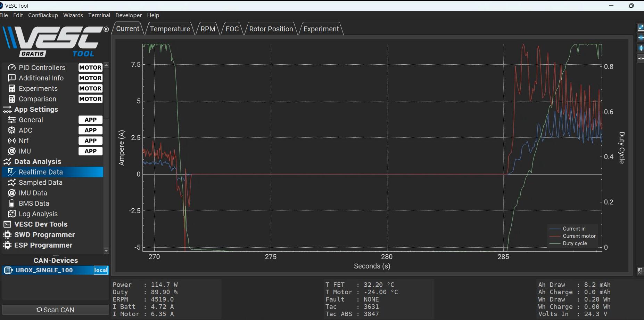Open ADC app settings page
Screen dimensions: 644x320
click(x=53, y=130)
